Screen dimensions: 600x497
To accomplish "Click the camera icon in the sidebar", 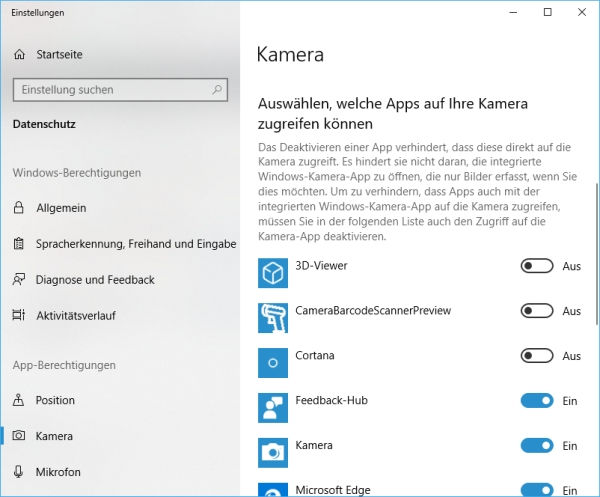I will point(19,436).
